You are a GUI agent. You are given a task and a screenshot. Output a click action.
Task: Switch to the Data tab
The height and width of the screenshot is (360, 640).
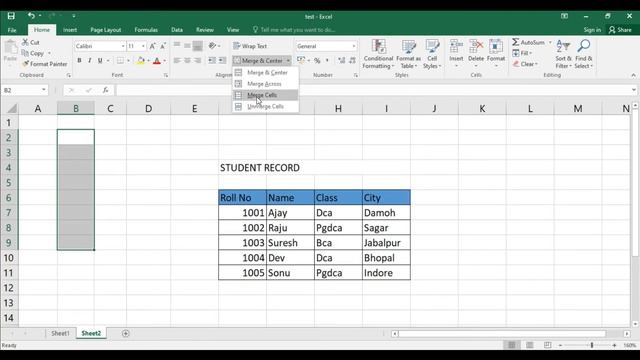(x=177, y=30)
